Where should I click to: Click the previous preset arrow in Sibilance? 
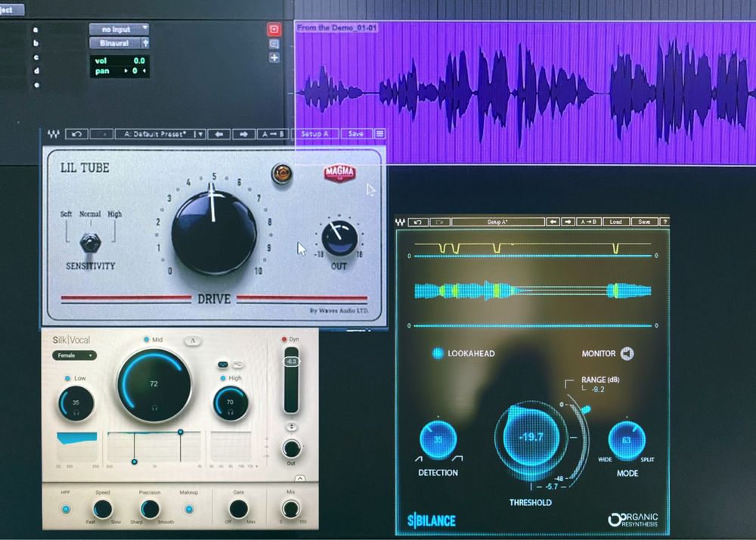[553, 222]
